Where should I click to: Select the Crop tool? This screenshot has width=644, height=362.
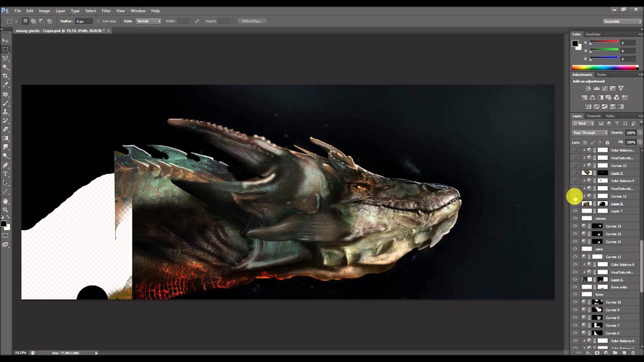(x=6, y=76)
